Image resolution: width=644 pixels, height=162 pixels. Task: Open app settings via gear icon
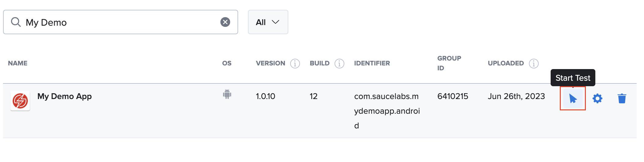click(x=597, y=98)
